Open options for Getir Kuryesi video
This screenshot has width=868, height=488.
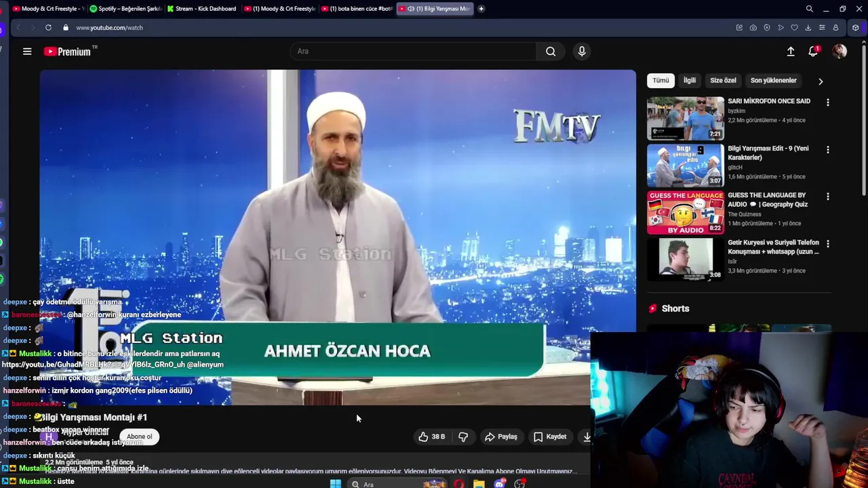pyautogui.click(x=827, y=243)
